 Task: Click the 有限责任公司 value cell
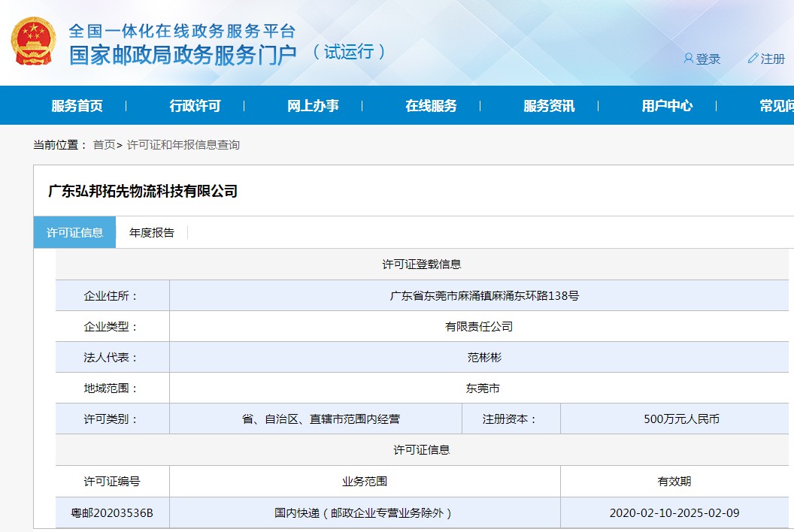tap(479, 327)
